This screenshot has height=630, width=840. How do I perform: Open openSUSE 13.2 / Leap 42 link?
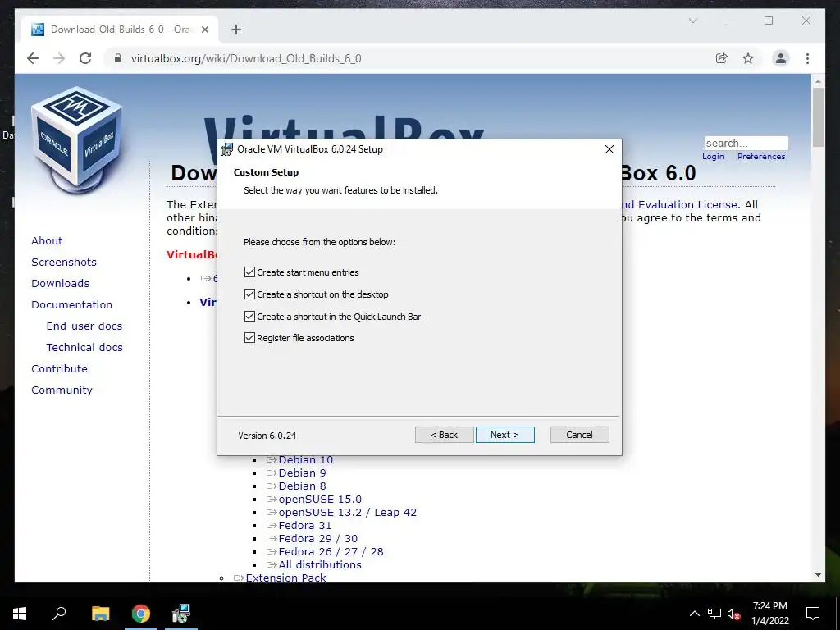pyautogui.click(x=347, y=512)
